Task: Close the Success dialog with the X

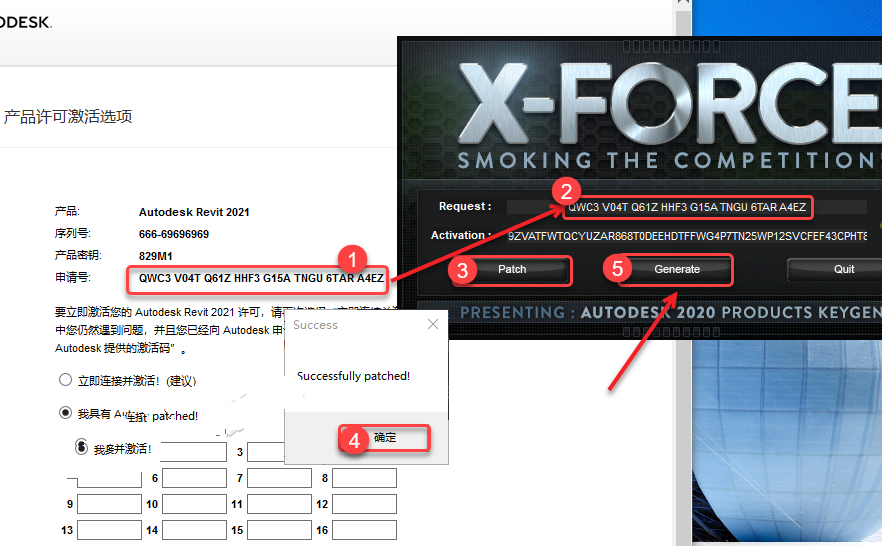Action: point(433,324)
